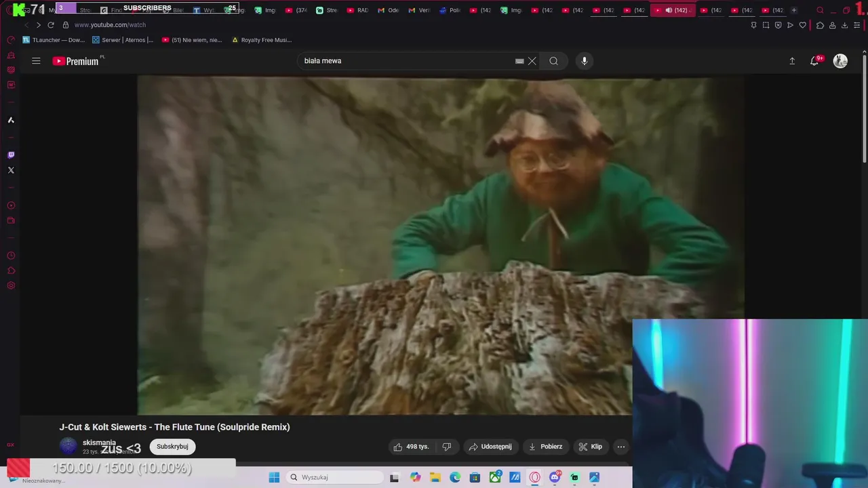The image size is (868, 488).
Task: Click the Udostępnij share button
Action: click(491, 447)
